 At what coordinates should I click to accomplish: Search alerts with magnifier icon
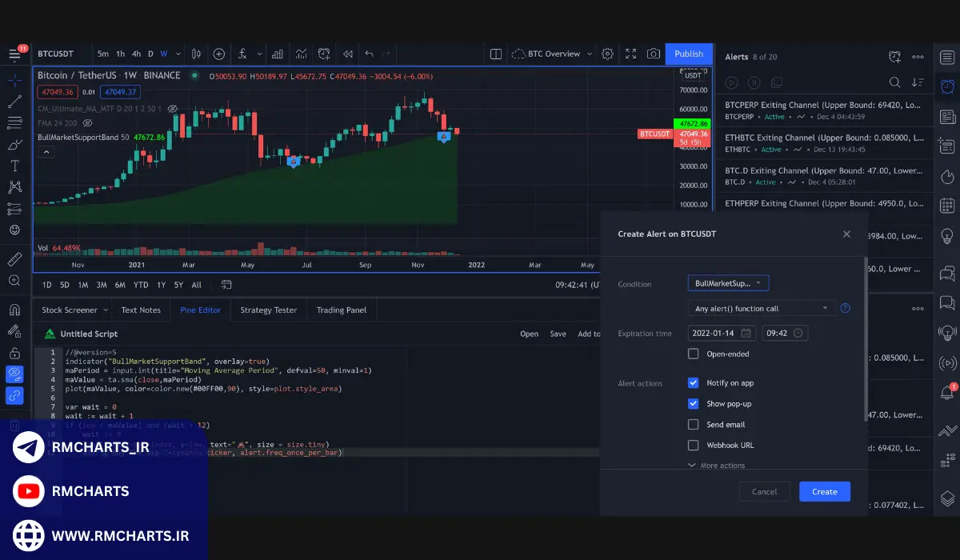895,82
